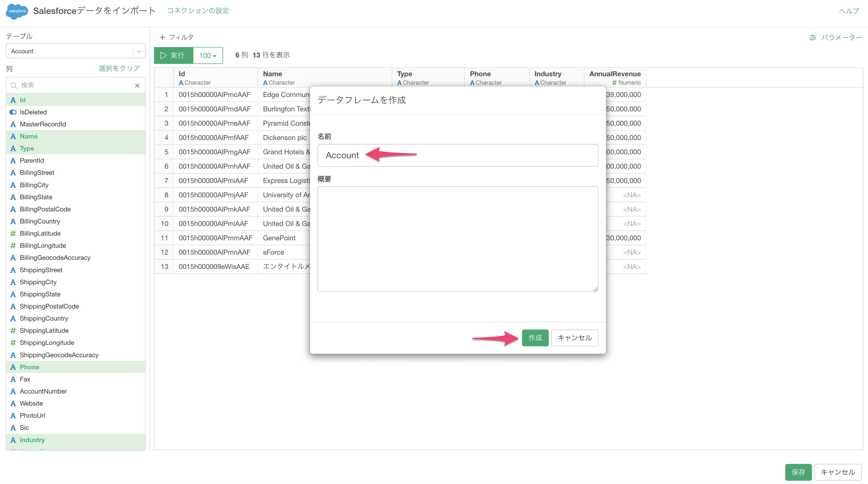Select the ShippingCity column
Image resolution: width=868 pixels, height=484 pixels.
(76, 282)
